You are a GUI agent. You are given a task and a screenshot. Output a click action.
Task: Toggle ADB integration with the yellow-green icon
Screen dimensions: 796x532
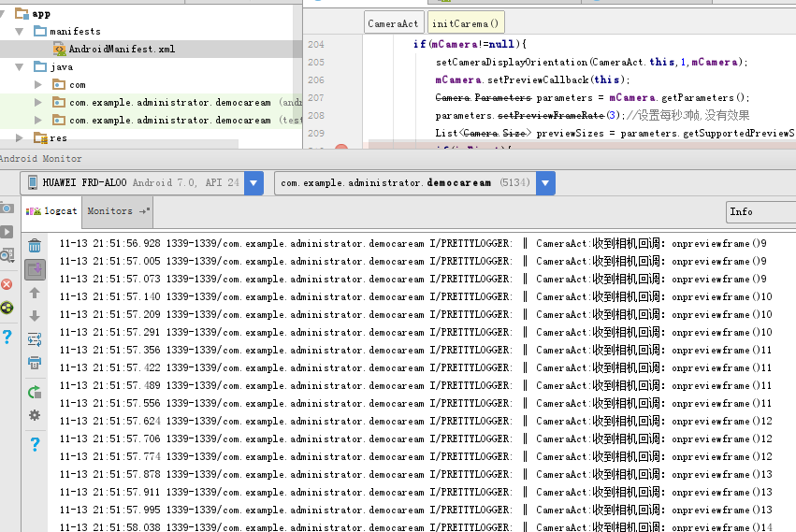tap(7, 308)
